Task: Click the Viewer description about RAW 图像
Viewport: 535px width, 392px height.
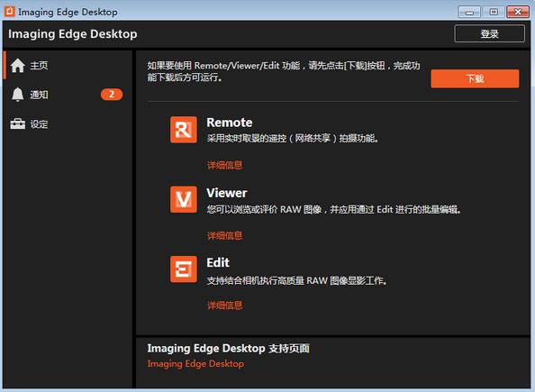Action: pos(333,209)
